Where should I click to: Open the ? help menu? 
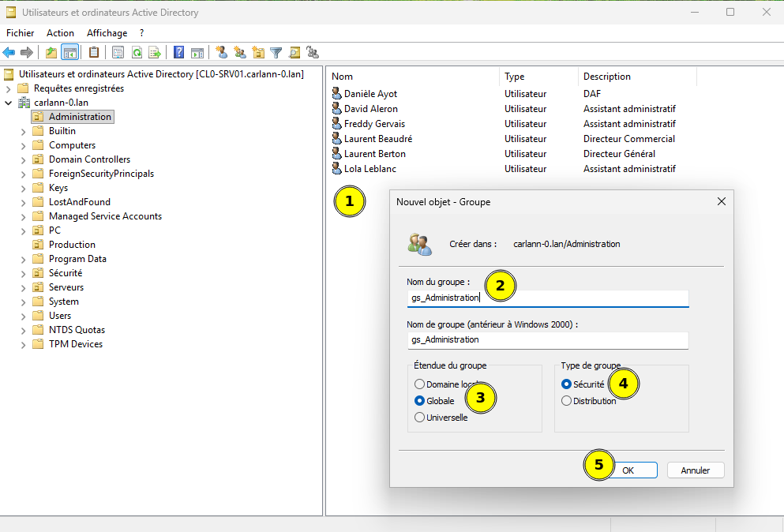point(142,33)
